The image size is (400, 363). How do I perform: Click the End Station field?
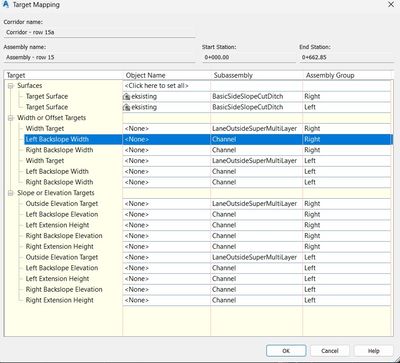pyautogui.click(x=346, y=57)
